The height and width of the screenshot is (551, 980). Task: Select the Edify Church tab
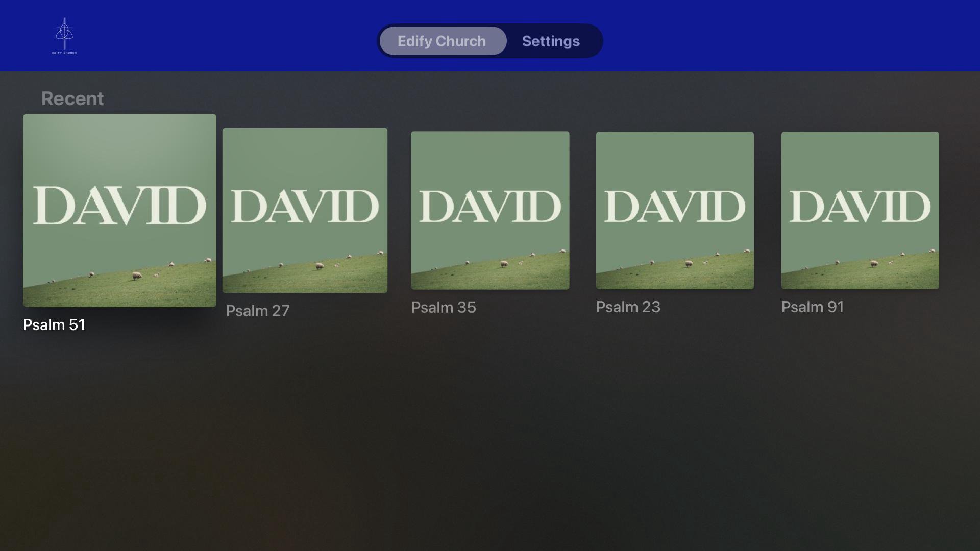click(443, 41)
